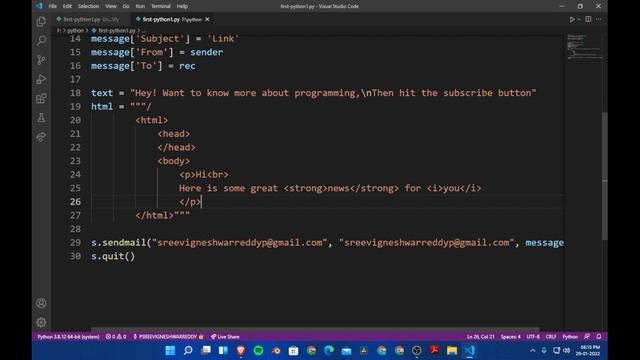Click on text variable at line 18
The width and height of the screenshot is (640, 360).
pos(102,93)
